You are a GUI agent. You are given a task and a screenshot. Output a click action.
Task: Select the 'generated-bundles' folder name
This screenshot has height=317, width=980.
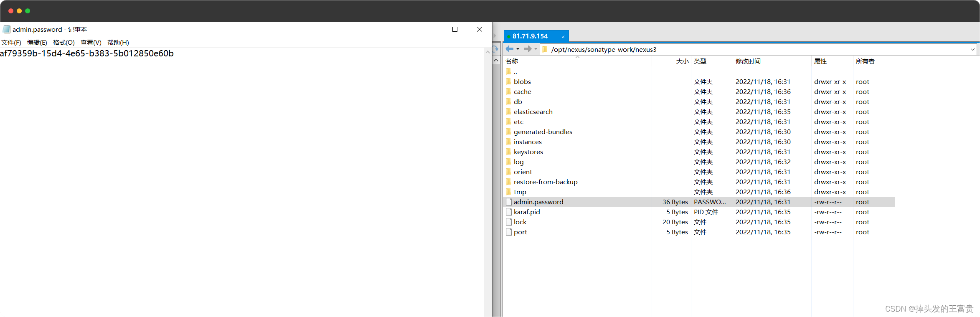543,132
